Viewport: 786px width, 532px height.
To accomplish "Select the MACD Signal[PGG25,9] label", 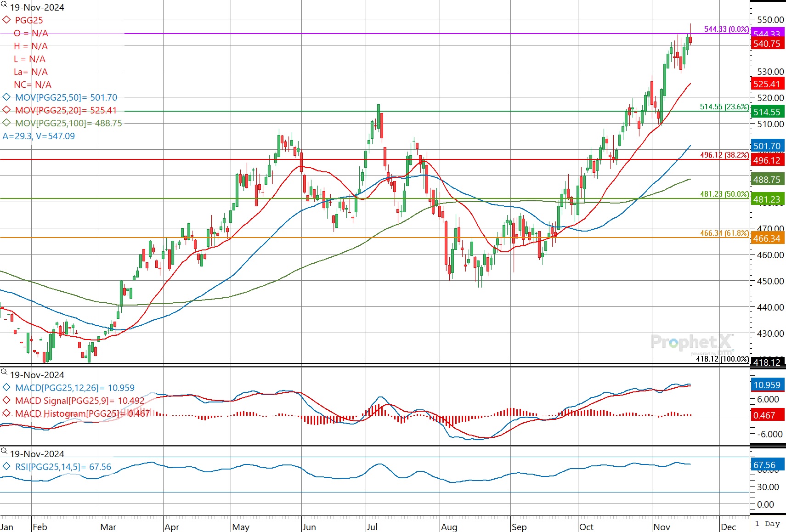I will pos(79,401).
